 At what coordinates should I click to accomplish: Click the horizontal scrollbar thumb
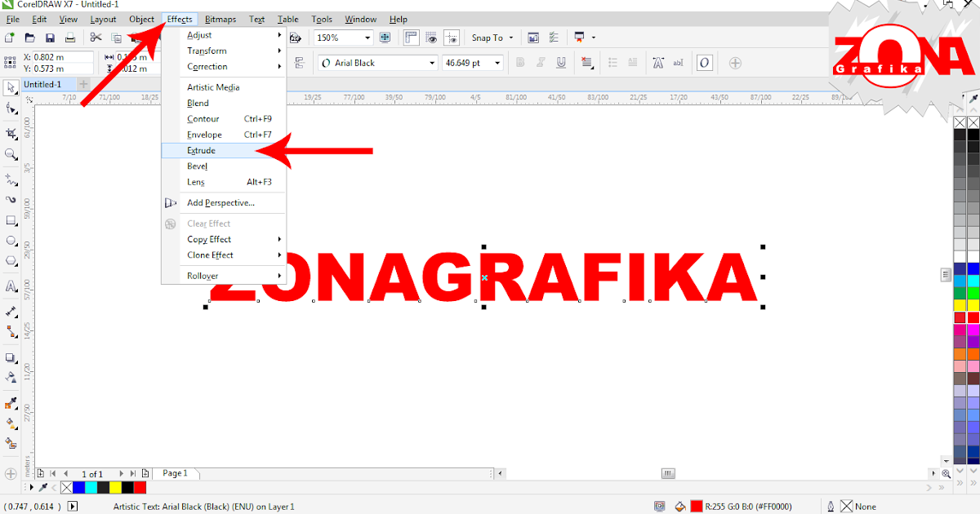[668, 473]
